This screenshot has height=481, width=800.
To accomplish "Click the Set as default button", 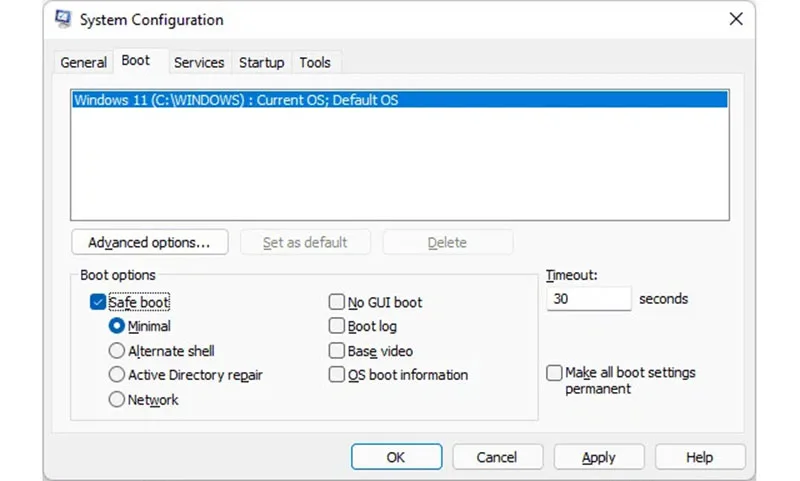I will [305, 242].
